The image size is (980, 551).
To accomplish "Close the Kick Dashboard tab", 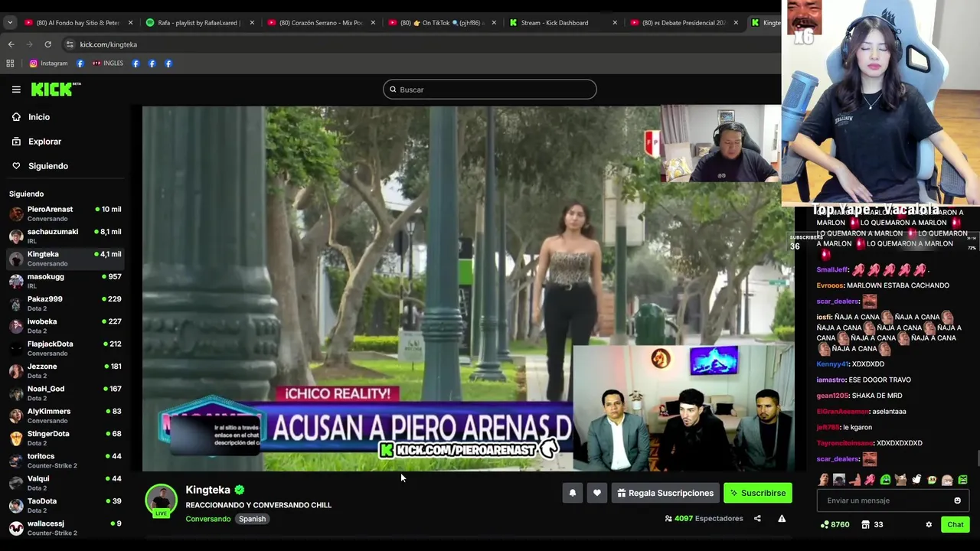I will tap(615, 23).
